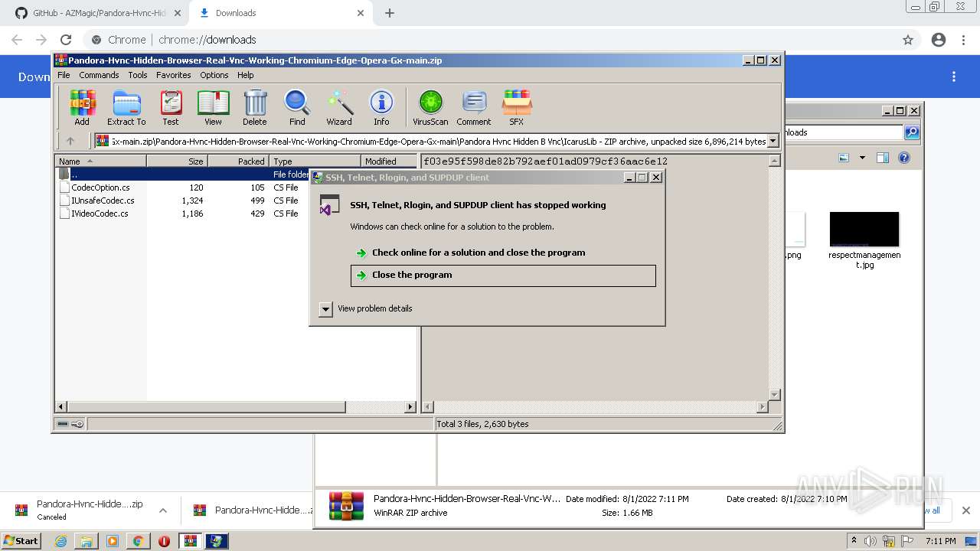
Task: Click the SFX toolbar icon
Action: 517,108
